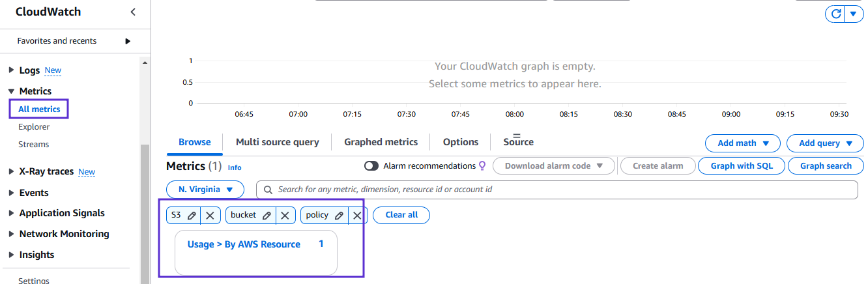Click Graph with SQL button
This screenshot has width=868, height=284.
(742, 166)
